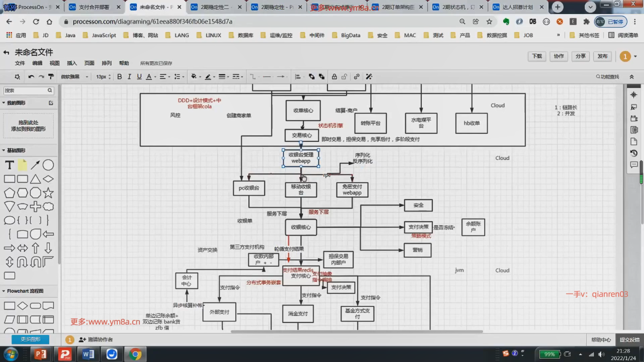Screen dimensions: 644x362
Task: Toggle underline formatting
Action: click(139, 77)
